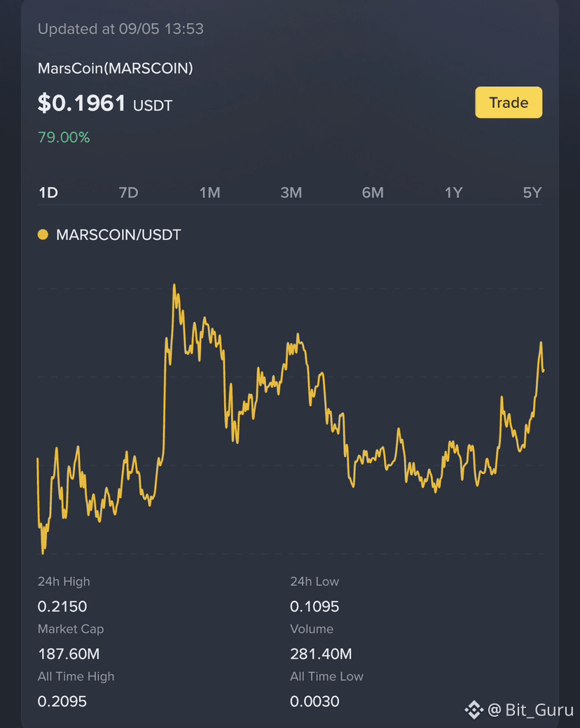This screenshot has height=728, width=580.
Task: Open the 6M chart range
Action: coord(373,192)
